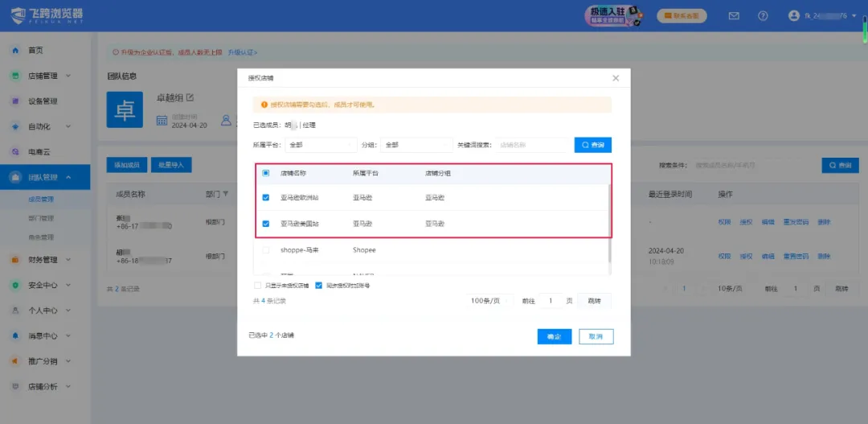Click the 设备管理 sidebar icon

[x=15, y=101]
